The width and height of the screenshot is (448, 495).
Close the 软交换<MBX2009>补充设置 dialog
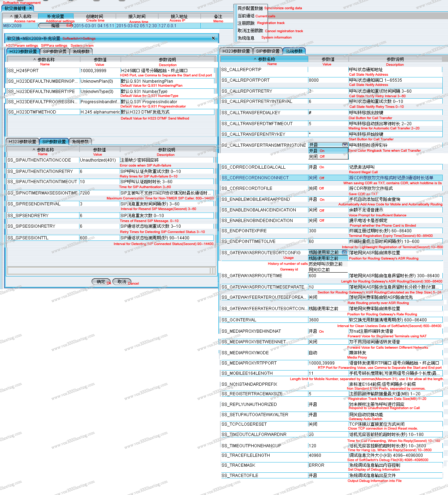(213, 38)
